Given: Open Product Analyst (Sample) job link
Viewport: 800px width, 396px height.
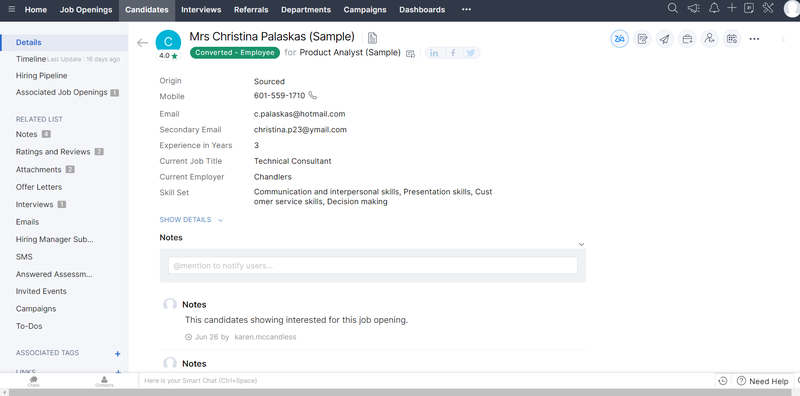Looking at the screenshot, I should pos(350,53).
